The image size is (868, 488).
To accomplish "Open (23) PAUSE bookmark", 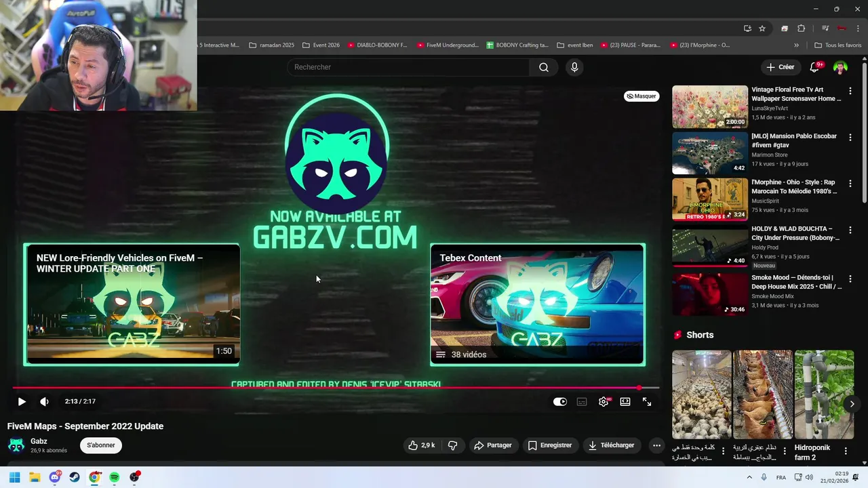I will (x=631, y=45).
